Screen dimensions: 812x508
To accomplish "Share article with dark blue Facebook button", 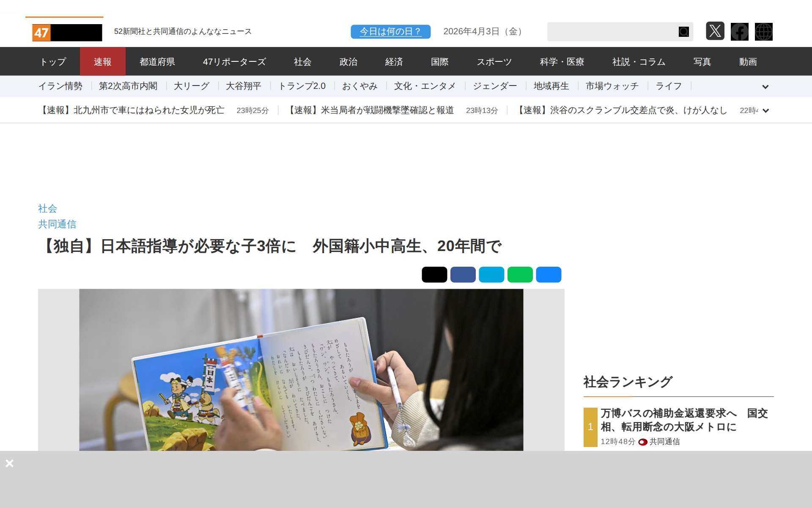I will point(463,275).
